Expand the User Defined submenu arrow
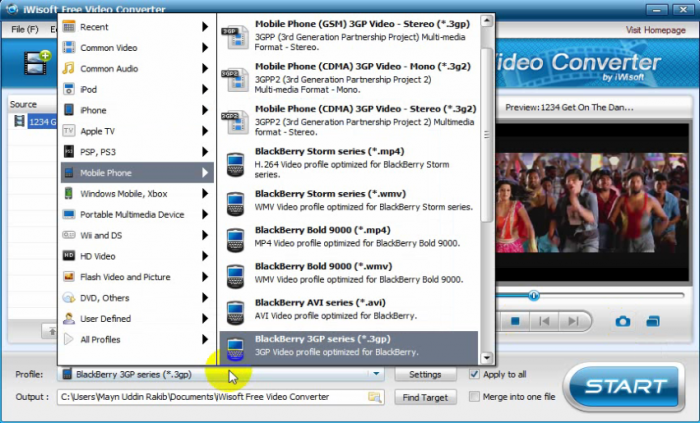 (205, 319)
